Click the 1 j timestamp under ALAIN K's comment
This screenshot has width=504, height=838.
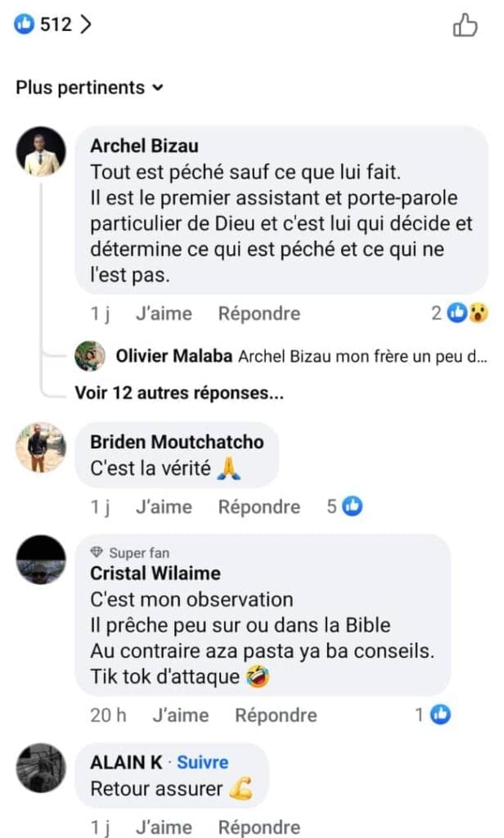(x=100, y=827)
